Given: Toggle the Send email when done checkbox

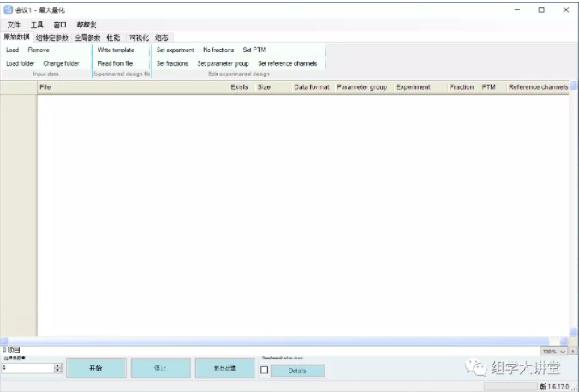Looking at the screenshot, I should point(264,370).
